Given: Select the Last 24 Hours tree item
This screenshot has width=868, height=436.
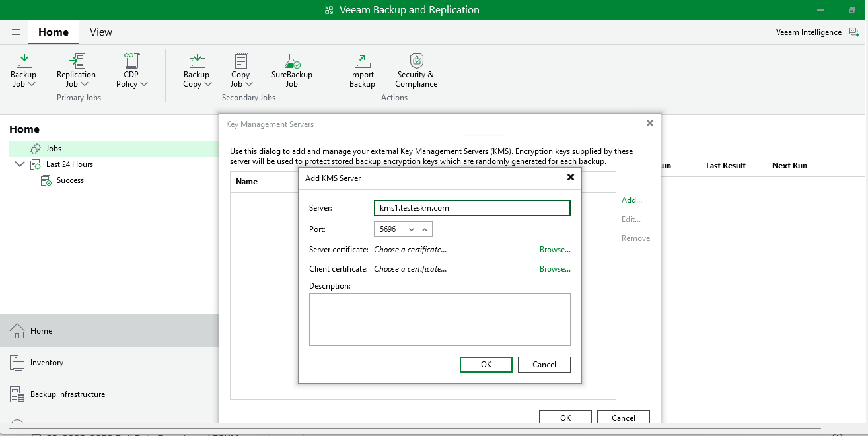Looking at the screenshot, I should (x=69, y=164).
